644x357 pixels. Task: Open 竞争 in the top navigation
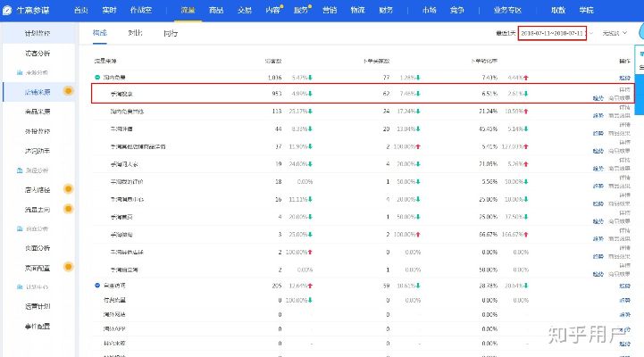tap(457, 10)
